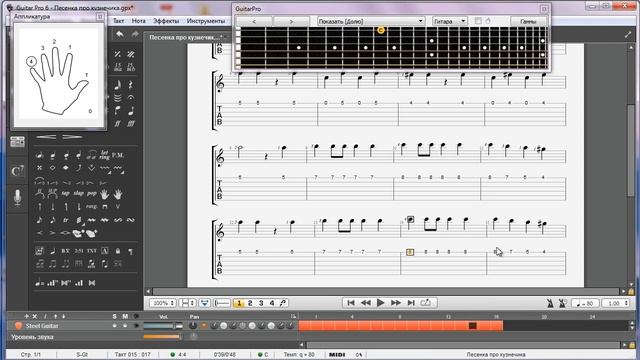Screen dimensions: 640x360
Task: Enable voice 2 button
Action: (250, 303)
